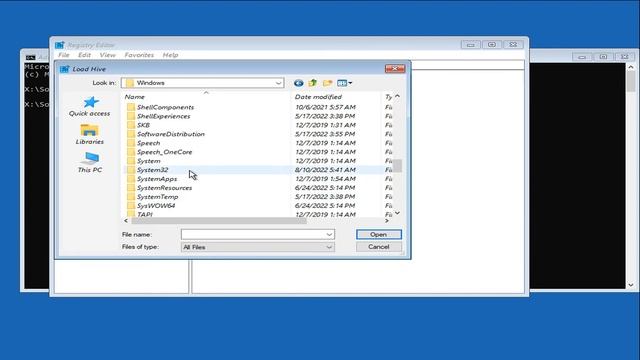640x360 pixels.
Task: Minimize the Registry Editor window
Action: pyautogui.click(x=471, y=44)
